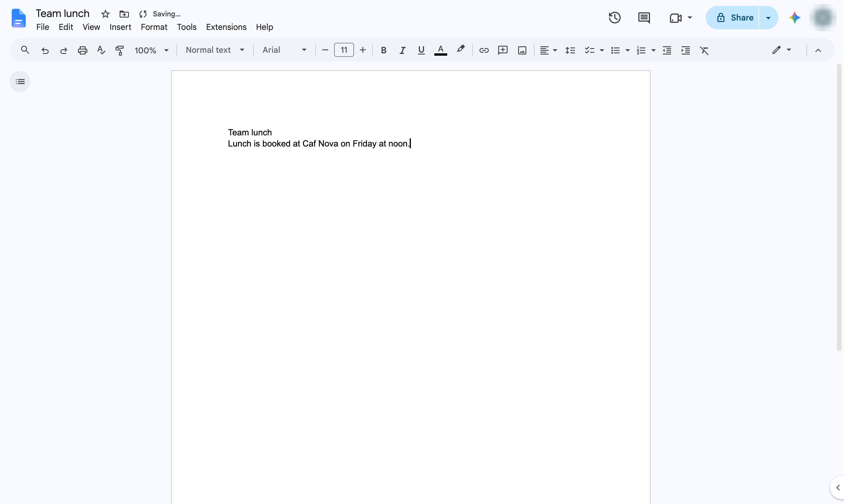The height and width of the screenshot is (504, 844).
Task: Star the Team lunch document
Action: point(105,14)
